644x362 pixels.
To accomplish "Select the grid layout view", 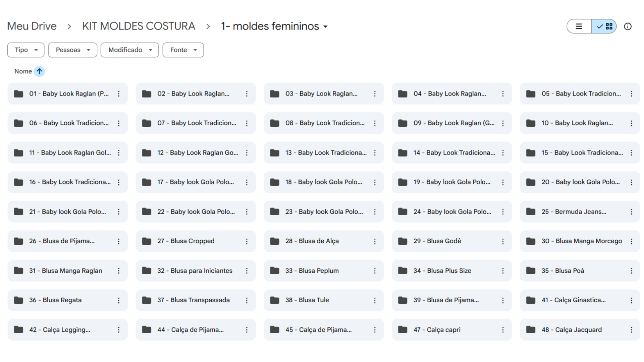I will point(605,26).
